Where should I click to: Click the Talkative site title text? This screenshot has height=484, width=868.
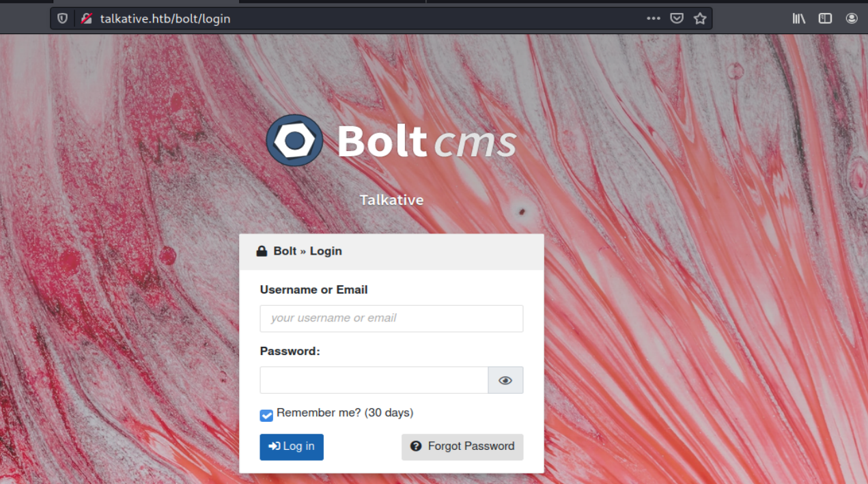pyautogui.click(x=392, y=200)
